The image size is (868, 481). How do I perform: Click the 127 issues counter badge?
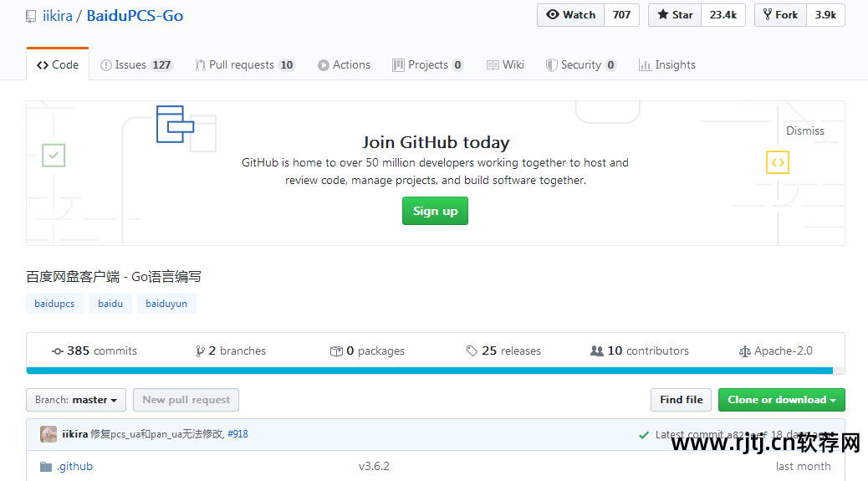(161, 65)
